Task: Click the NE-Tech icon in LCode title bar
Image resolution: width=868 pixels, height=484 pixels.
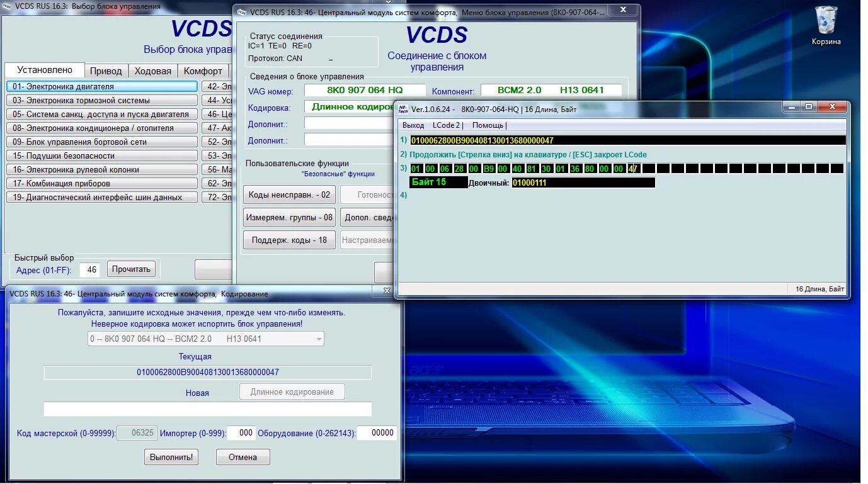Action: click(x=403, y=109)
